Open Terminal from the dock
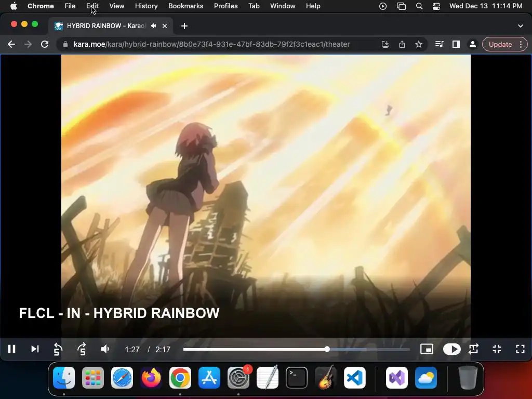This screenshot has width=532, height=399. point(297,378)
